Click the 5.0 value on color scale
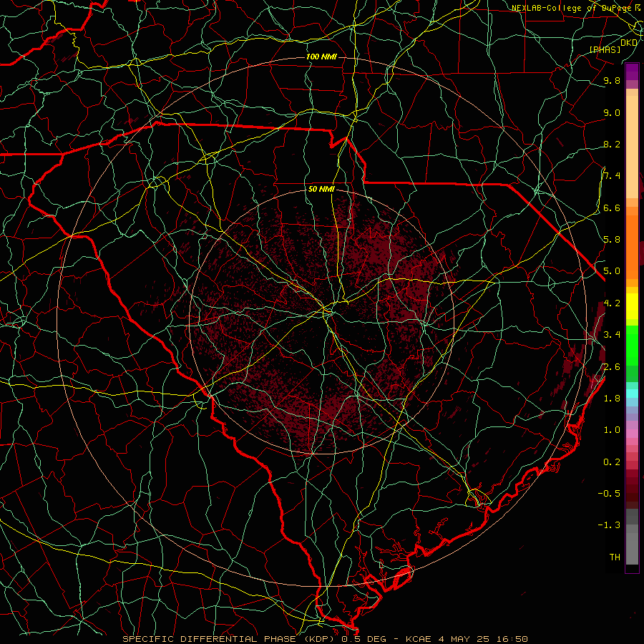 612,271
